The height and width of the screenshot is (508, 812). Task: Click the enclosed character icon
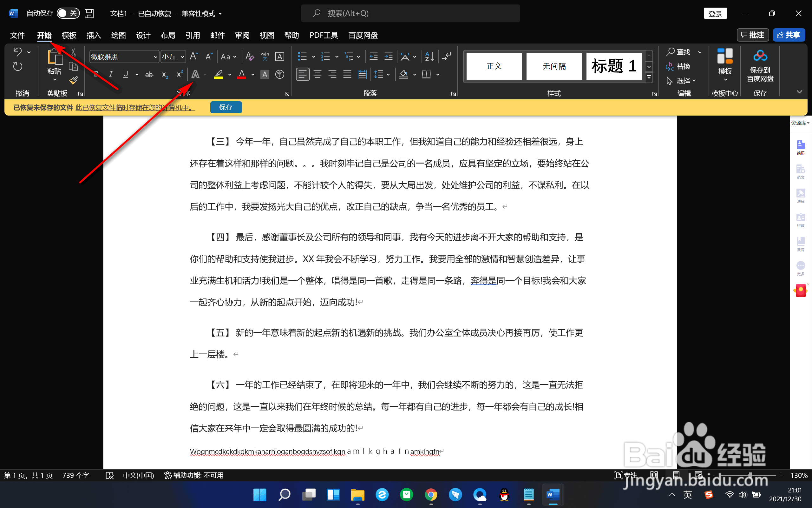pos(280,74)
